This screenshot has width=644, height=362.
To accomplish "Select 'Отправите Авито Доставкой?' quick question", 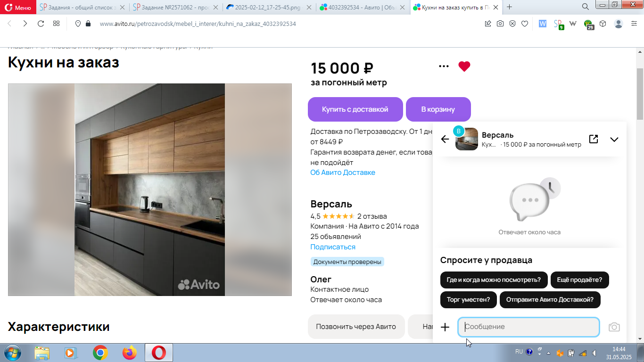I will pyautogui.click(x=550, y=300).
